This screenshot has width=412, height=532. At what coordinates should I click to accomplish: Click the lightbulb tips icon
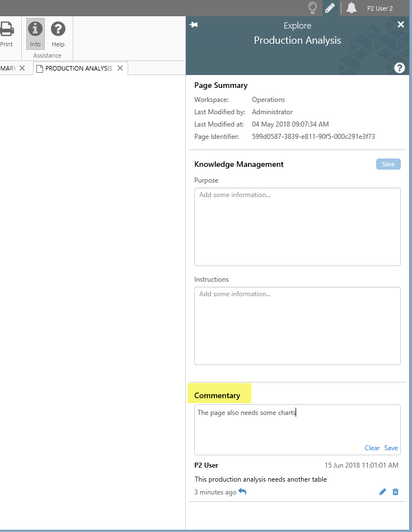pyautogui.click(x=313, y=8)
